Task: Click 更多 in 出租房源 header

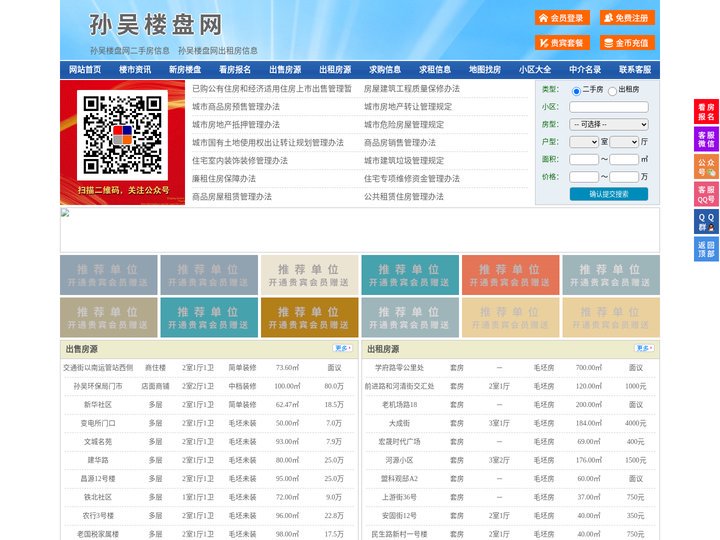Action: coord(645,348)
